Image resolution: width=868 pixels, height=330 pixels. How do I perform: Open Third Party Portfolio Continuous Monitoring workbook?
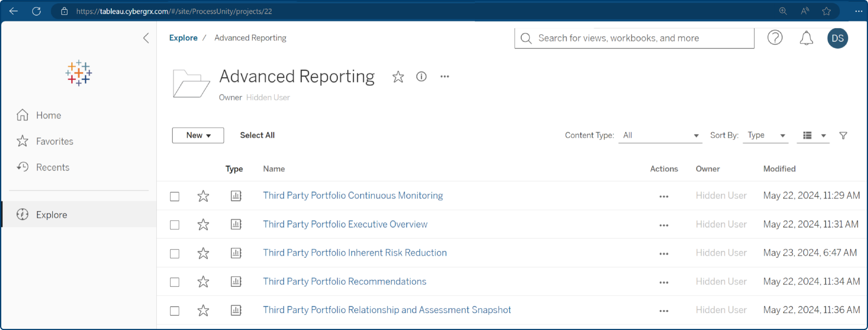point(353,195)
